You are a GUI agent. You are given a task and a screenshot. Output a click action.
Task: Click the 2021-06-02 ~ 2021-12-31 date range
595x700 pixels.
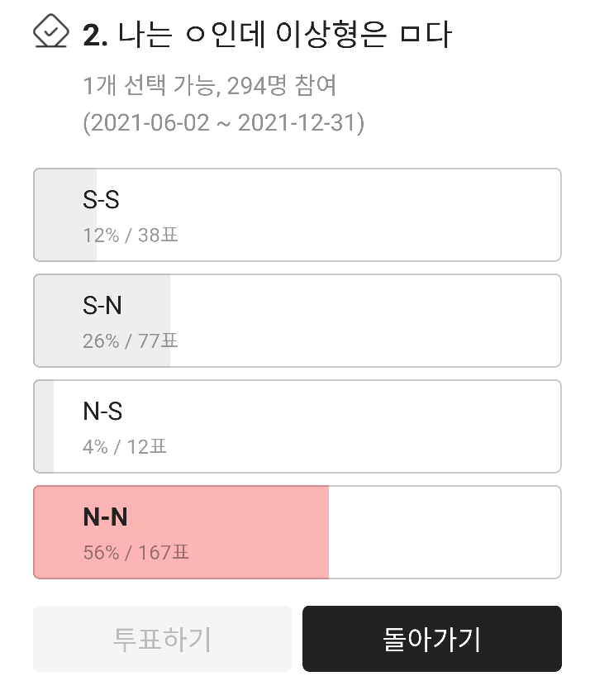tap(223, 123)
